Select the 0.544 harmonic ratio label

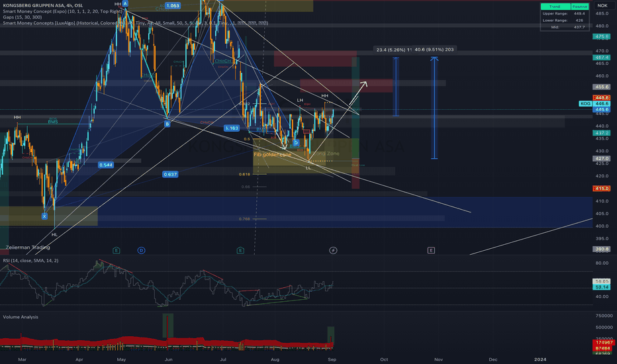[x=106, y=165]
